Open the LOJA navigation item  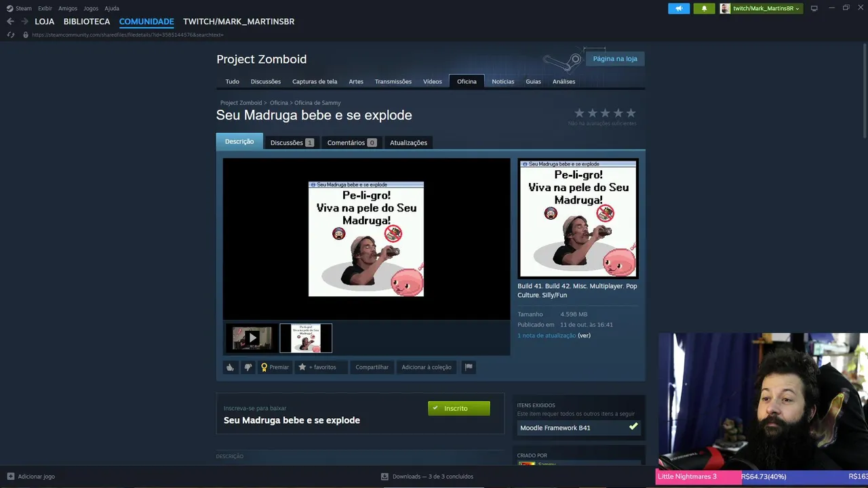(x=44, y=22)
